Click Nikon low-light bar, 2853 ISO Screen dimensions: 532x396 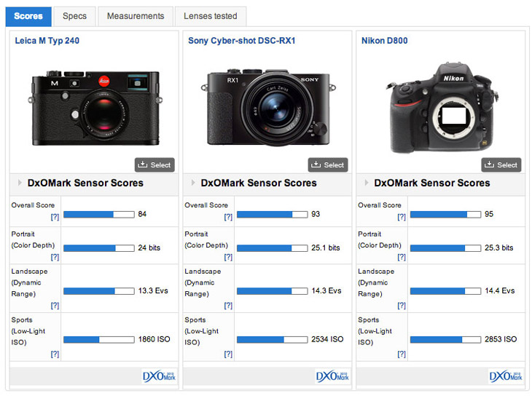[x=446, y=340]
